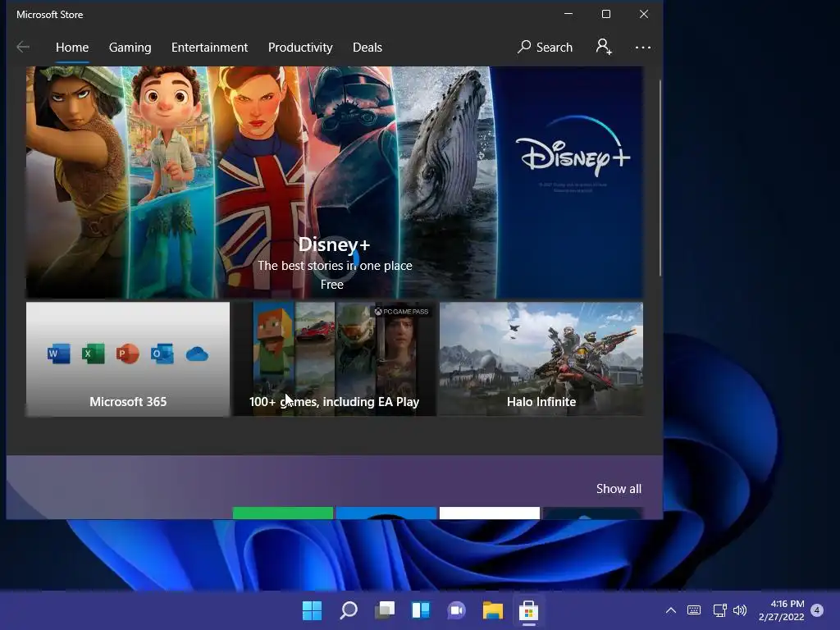Viewport: 840px width, 630px height.
Task: Open the Windows Start menu
Action: pos(312,610)
